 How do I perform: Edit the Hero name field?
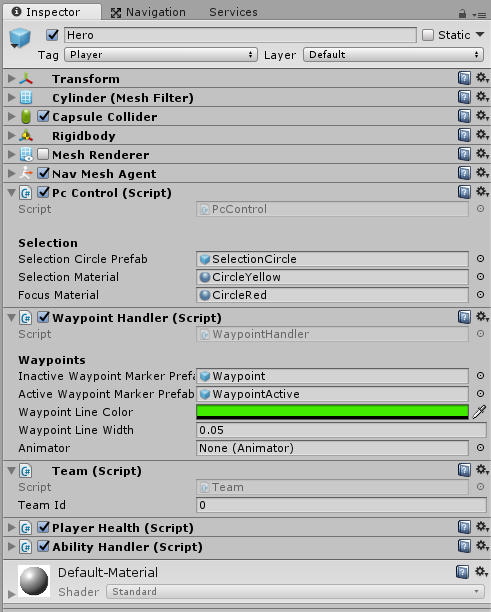[x=240, y=35]
